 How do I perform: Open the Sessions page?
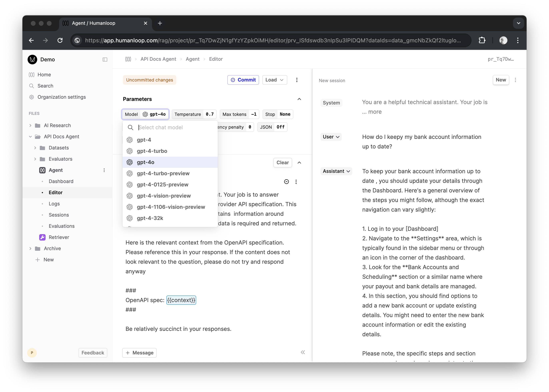pyautogui.click(x=59, y=215)
